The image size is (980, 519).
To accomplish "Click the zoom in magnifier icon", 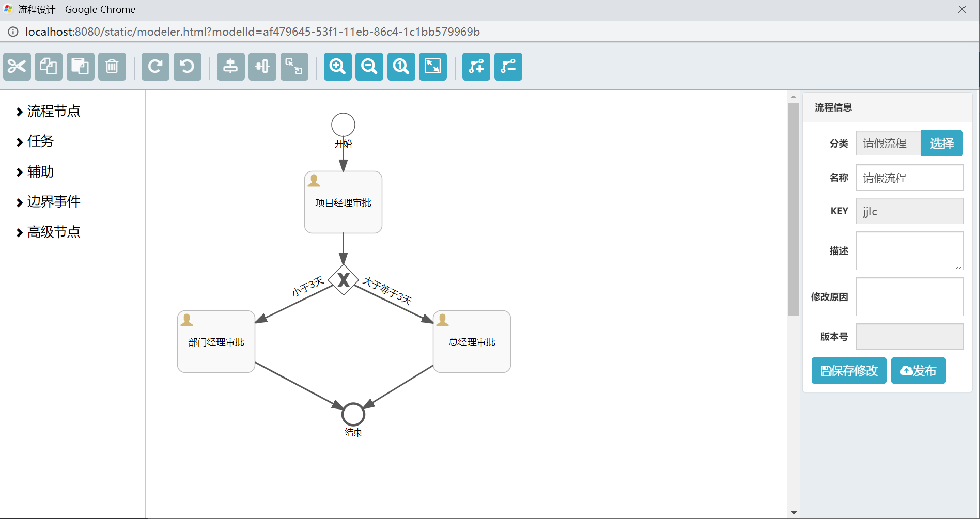I will pos(337,67).
